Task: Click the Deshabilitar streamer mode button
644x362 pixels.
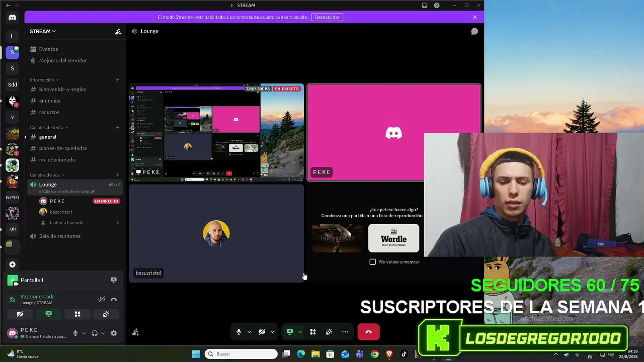Action: pos(327,17)
